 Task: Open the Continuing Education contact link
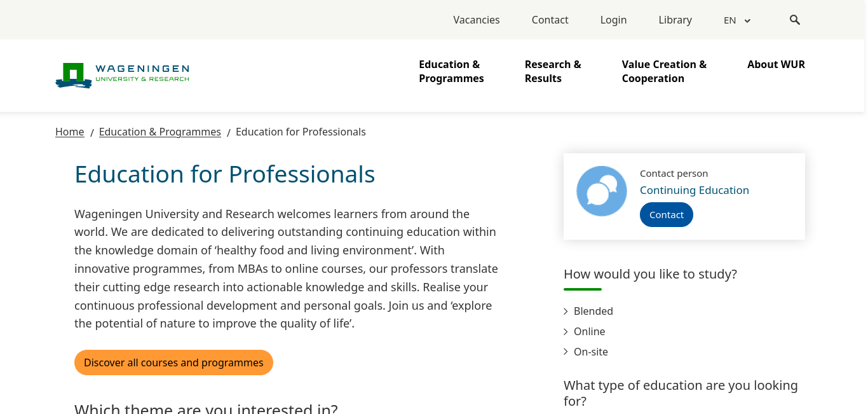(x=695, y=190)
